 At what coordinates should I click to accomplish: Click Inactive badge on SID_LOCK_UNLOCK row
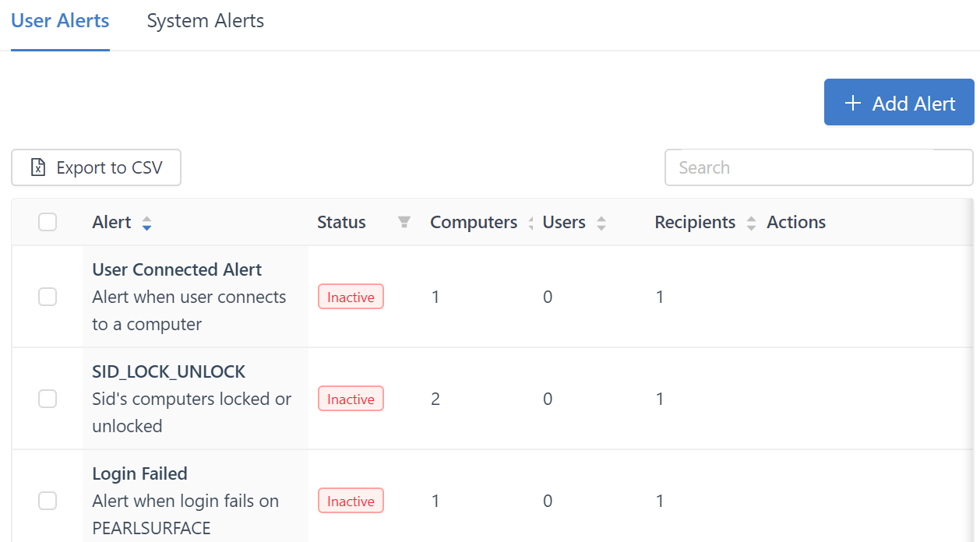coord(351,399)
